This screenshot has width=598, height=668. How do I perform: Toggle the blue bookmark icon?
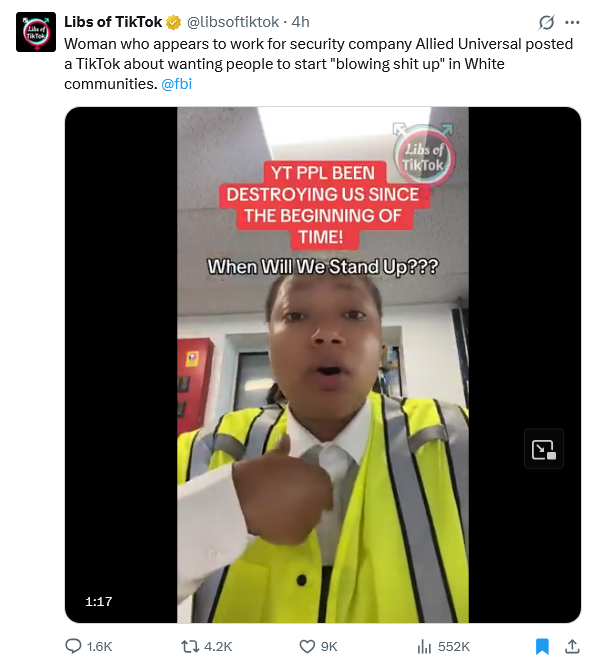click(x=542, y=646)
